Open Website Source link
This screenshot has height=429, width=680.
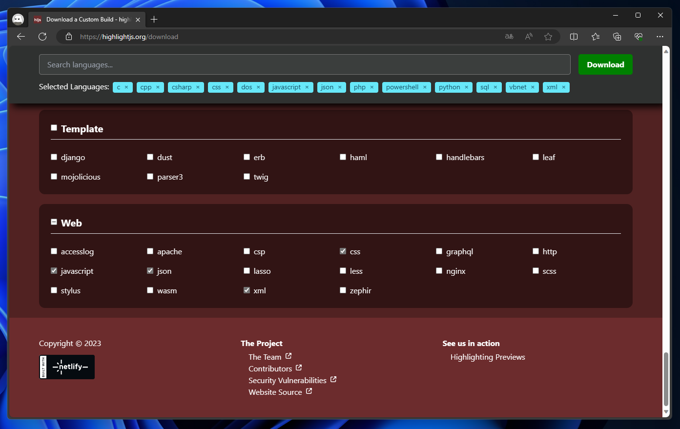pyautogui.click(x=275, y=392)
